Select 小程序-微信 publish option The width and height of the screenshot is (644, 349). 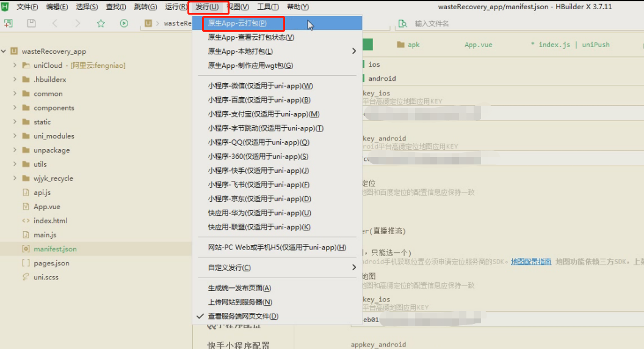[277, 86]
